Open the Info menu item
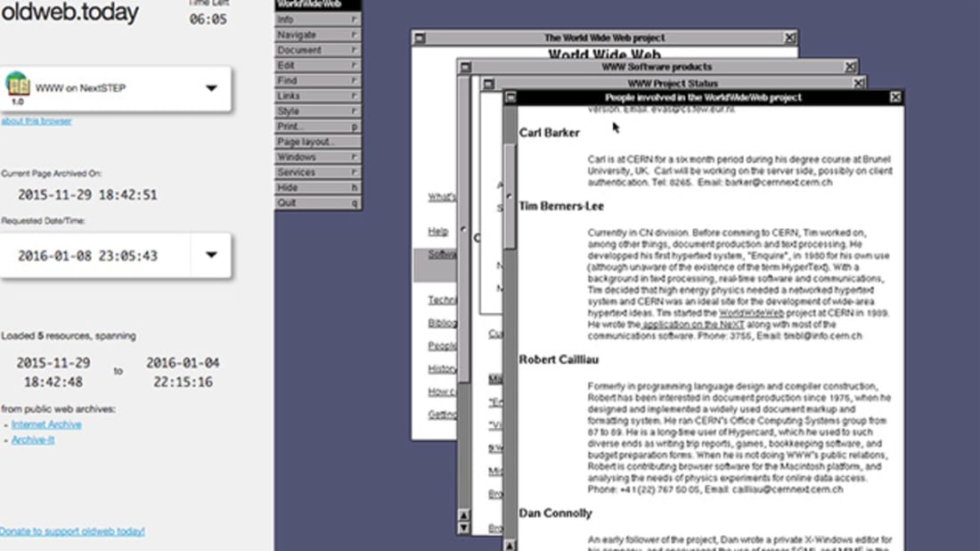 [x=317, y=20]
